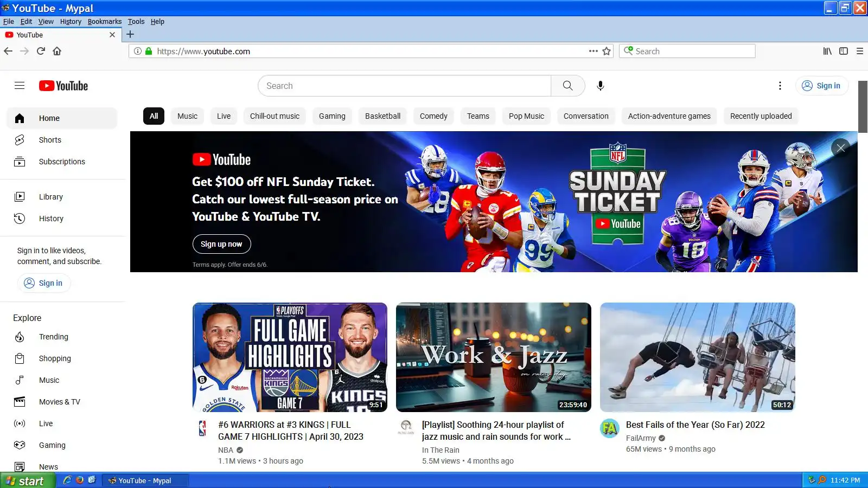The width and height of the screenshot is (868, 488).
Task: Select the Pop Music filter chip
Action: (526, 116)
